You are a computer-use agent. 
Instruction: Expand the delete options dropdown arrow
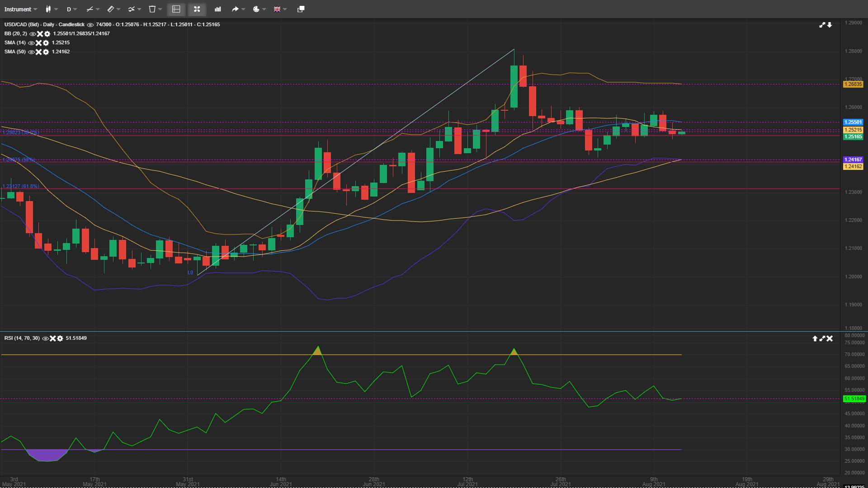(x=160, y=9)
